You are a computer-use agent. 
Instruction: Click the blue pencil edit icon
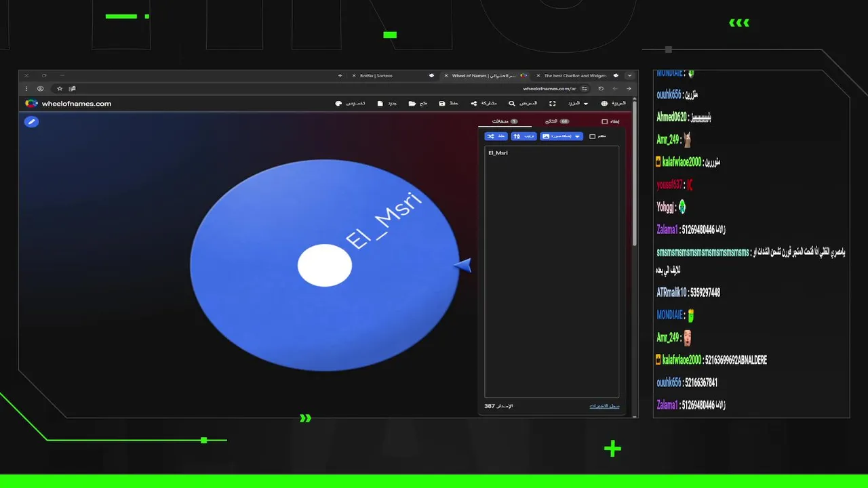pos(31,122)
